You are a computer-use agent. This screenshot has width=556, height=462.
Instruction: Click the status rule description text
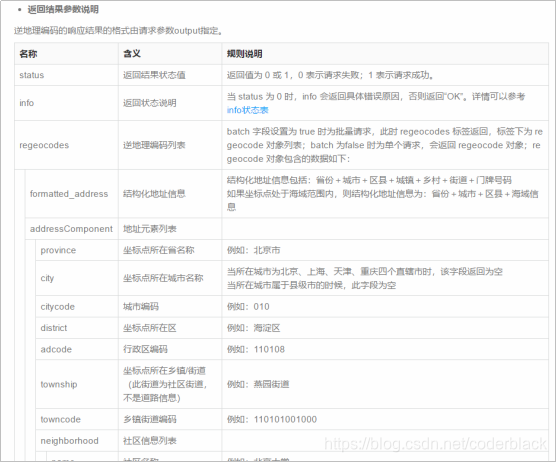pos(330,75)
